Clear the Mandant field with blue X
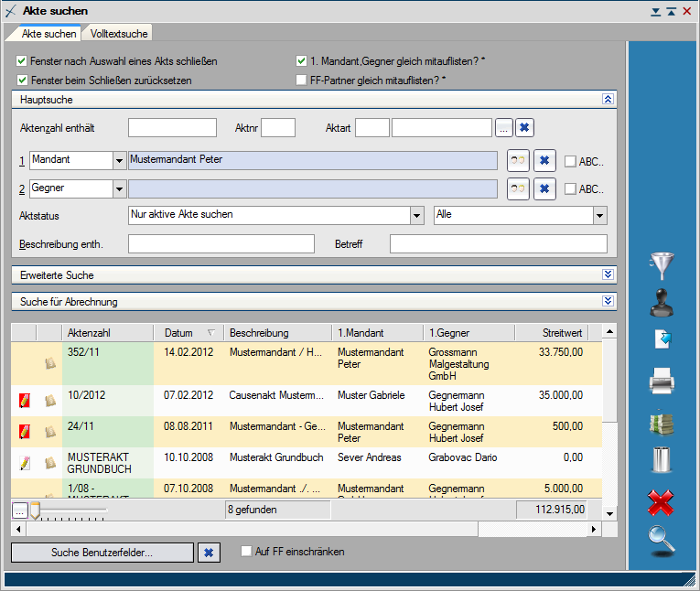 tap(544, 160)
